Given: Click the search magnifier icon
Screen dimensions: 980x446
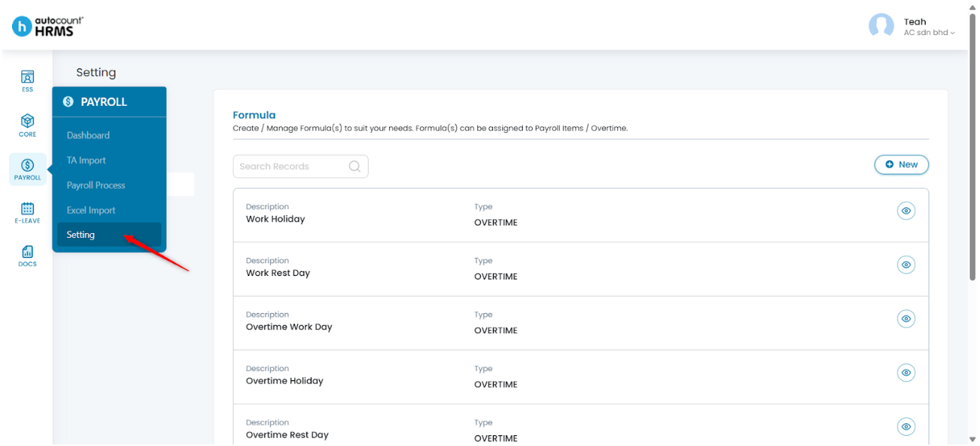Looking at the screenshot, I should coord(354,167).
